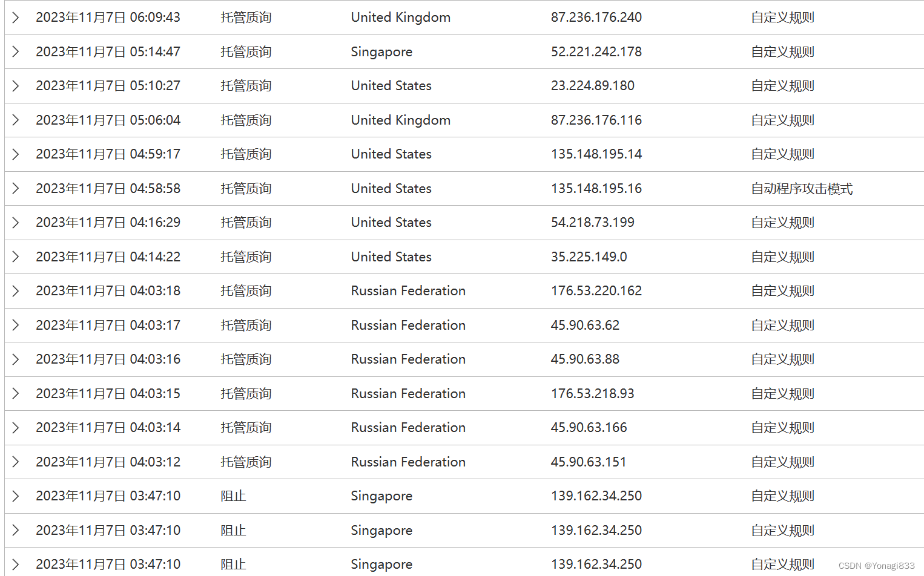This screenshot has width=924, height=576.
Task: Select IP address 54.218.73.199
Action: tap(593, 223)
